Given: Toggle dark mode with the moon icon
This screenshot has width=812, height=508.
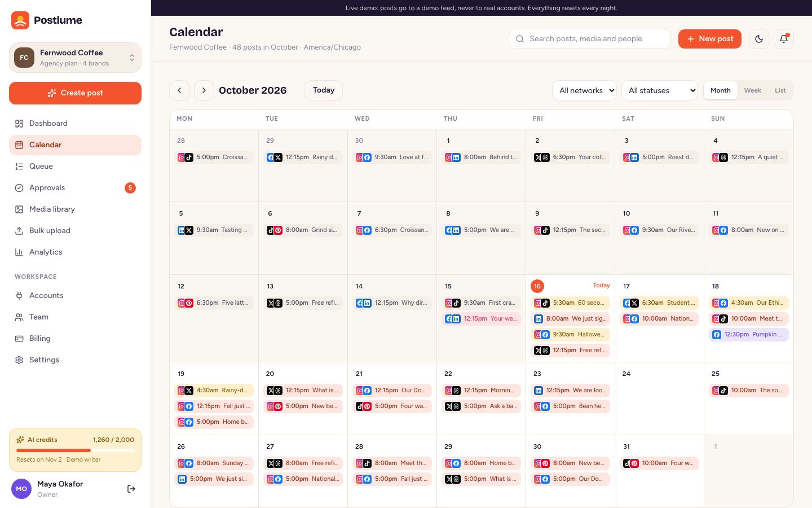Looking at the screenshot, I should pos(759,39).
